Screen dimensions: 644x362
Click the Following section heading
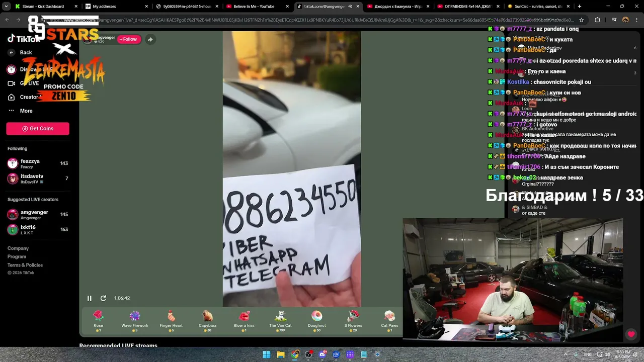pos(17,149)
